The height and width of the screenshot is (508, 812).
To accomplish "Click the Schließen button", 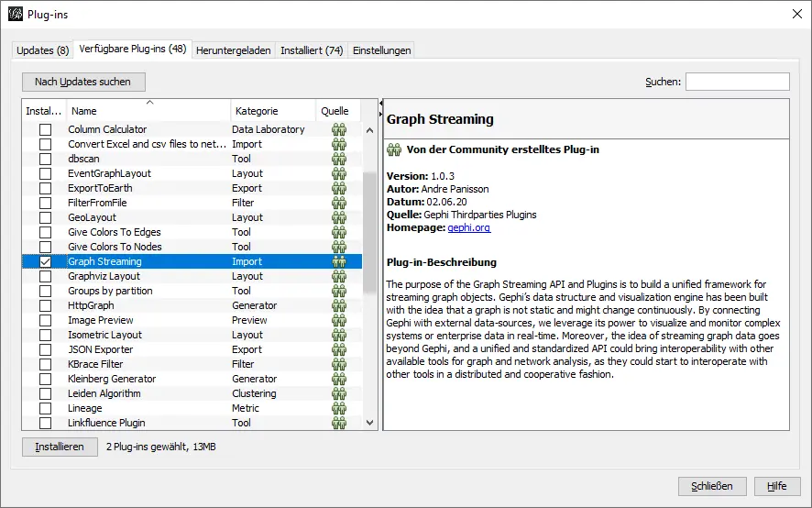I will click(x=712, y=486).
